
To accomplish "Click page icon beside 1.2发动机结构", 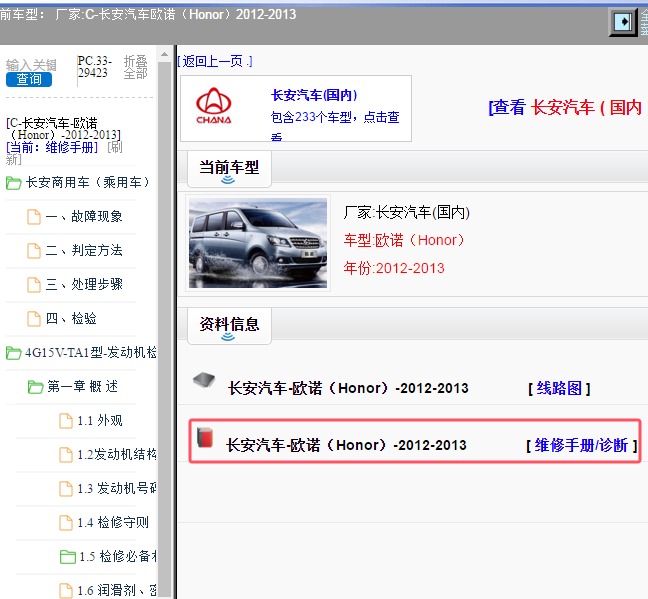I will [66, 455].
